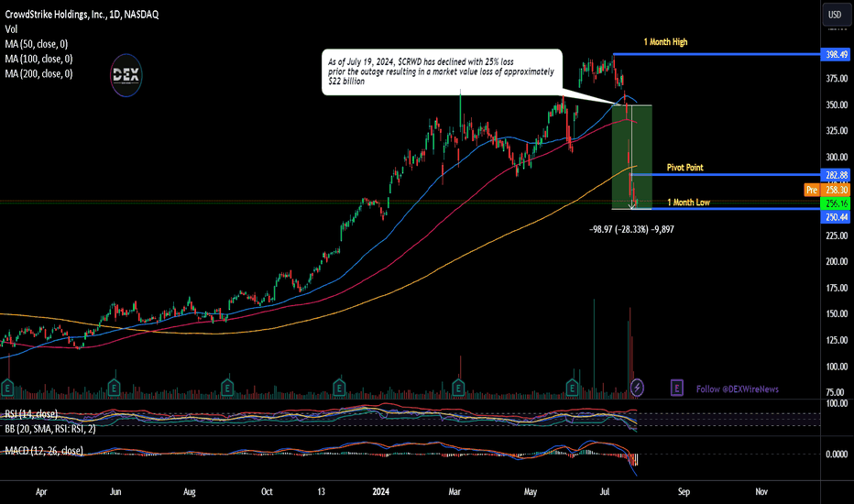The image size is (854, 504).
Task: Click the -98.97 (−28.33%) measurement text
Action: pyautogui.click(x=631, y=229)
